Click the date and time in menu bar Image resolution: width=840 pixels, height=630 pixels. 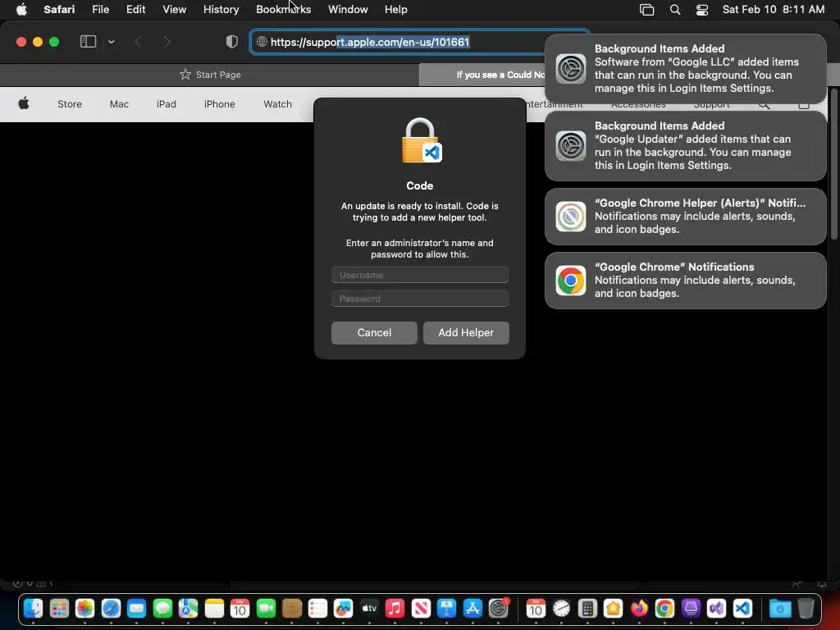point(773,9)
